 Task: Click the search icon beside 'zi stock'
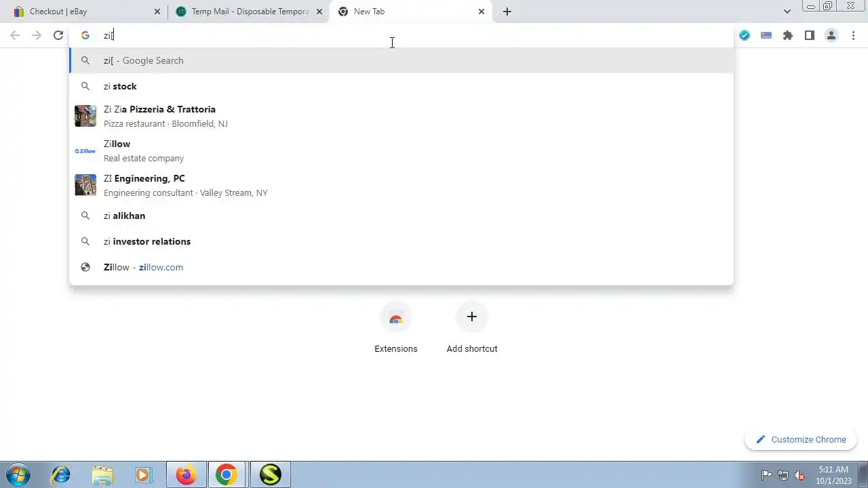85,86
